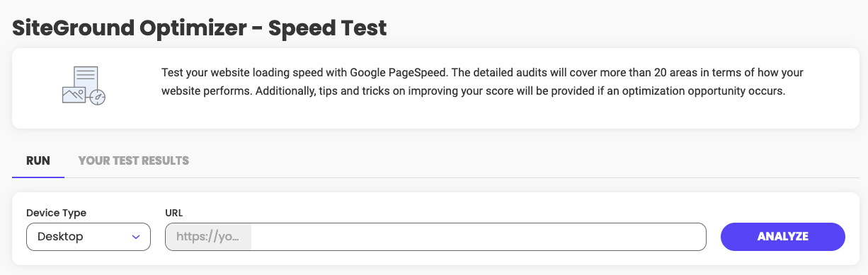Viewport: 868px width, 275px height.
Task: Click the landscape picture symbol in illustration
Action: (x=74, y=94)
